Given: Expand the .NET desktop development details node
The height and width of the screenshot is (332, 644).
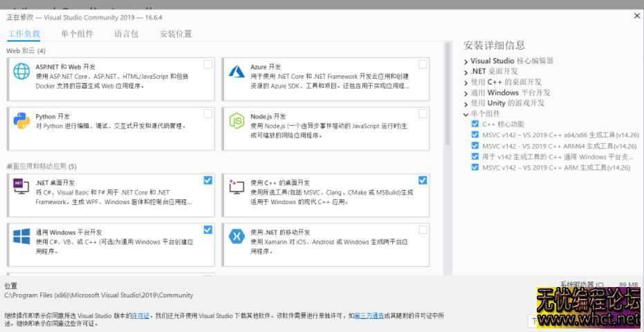Looking at the screenshot, I should pyautogui.click(x=466, y=72).
